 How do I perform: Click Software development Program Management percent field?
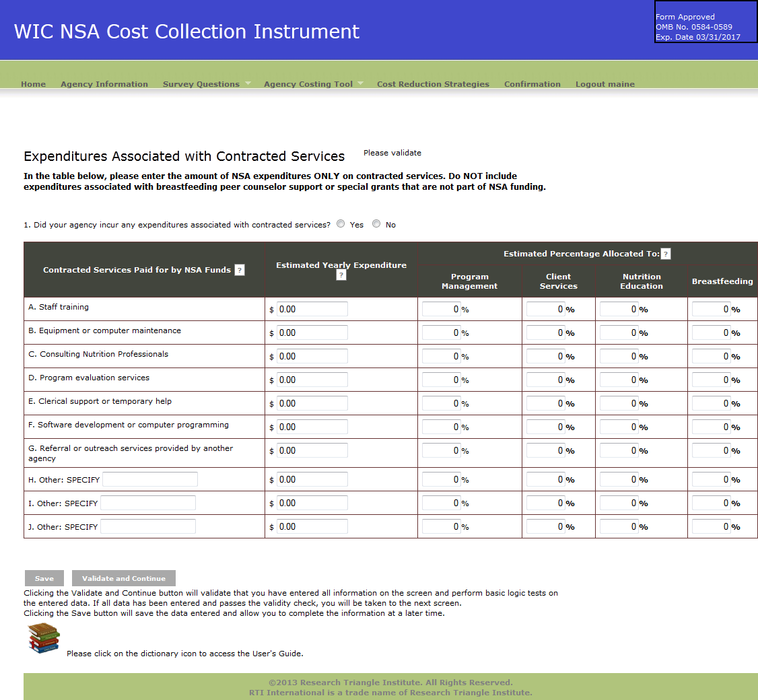[x=442, y=427]
